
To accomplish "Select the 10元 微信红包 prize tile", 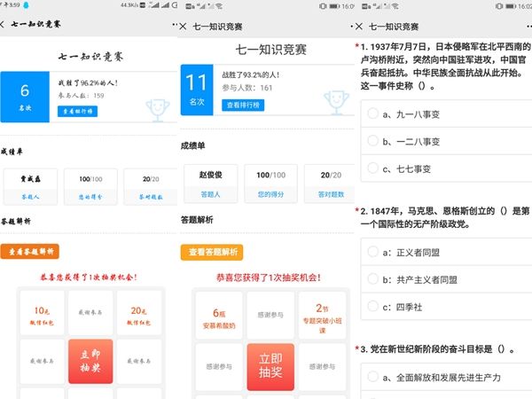I will (41, 315).
